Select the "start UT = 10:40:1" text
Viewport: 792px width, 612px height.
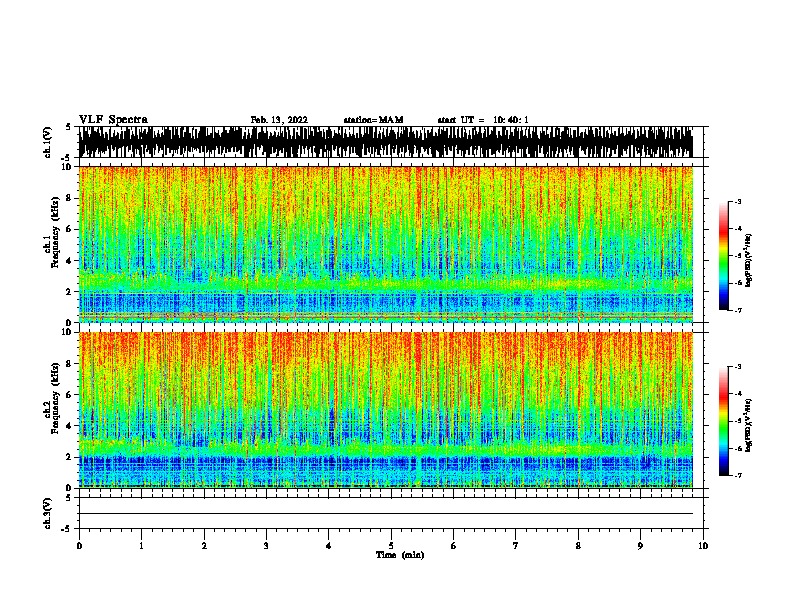point(483,120)
